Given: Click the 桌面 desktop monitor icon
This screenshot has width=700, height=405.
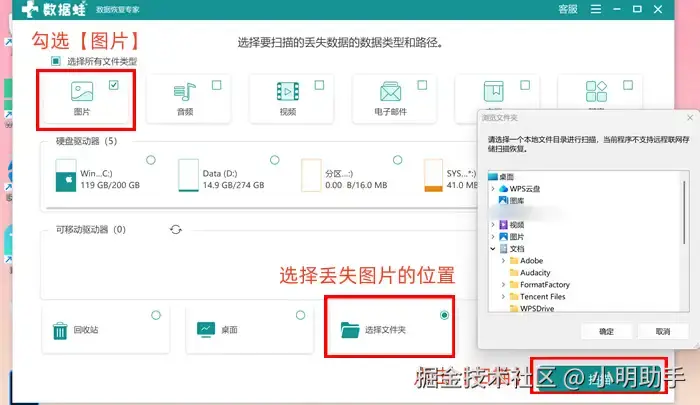Looking at the screenshot, I should tap(206, 330).
